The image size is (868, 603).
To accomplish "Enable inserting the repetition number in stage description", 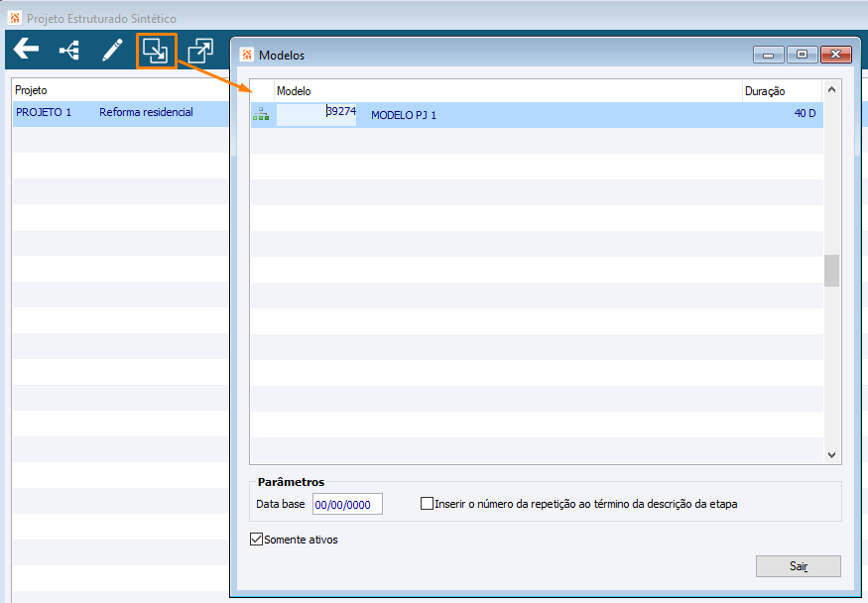I will tap(427, 504).
